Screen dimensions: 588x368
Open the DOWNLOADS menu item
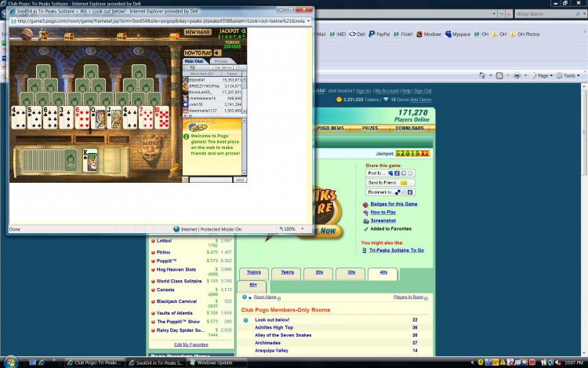(409, 129)
